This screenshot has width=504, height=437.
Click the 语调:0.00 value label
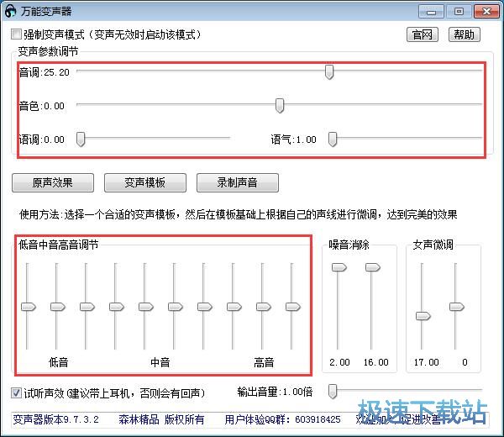click(x=41, y=140)
